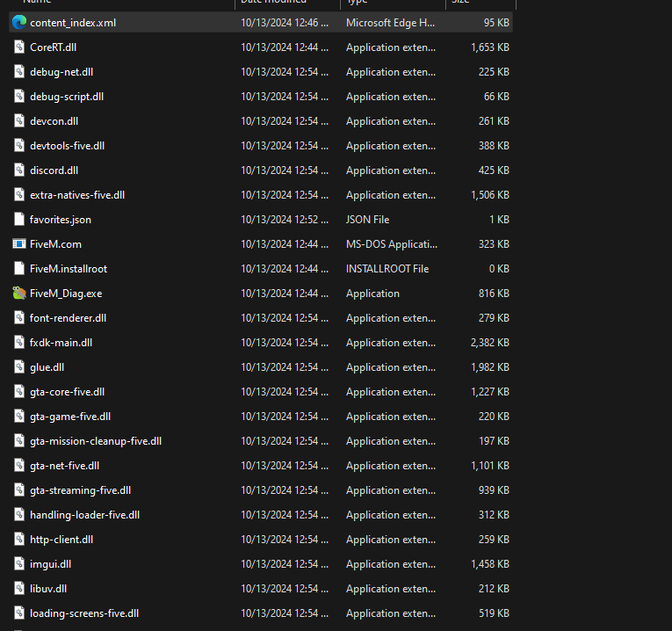The height and width of the screenshot is (631, 672).
Task: Select the favorites.json file name
Action: tap(61, 220)
